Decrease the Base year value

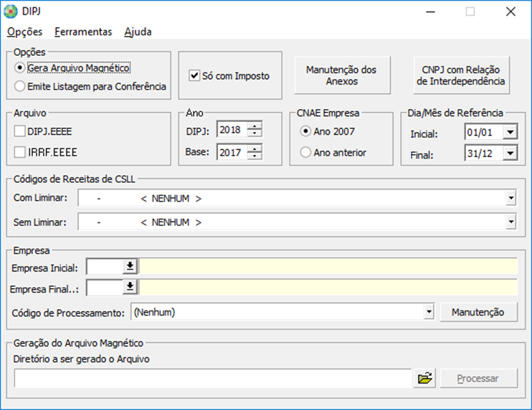coord(255,156)
